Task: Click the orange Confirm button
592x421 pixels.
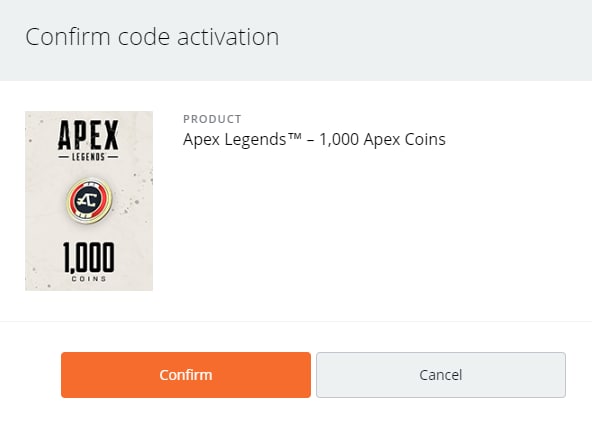Action: pyautogui.click(x=186, y=375)
